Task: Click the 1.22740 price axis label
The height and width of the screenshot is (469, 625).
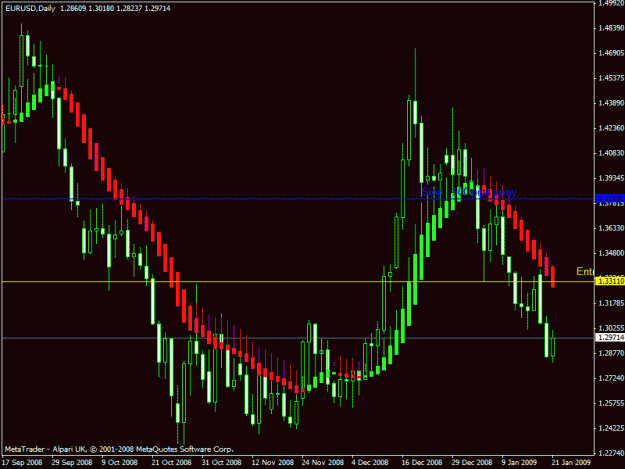Action: 611,453
